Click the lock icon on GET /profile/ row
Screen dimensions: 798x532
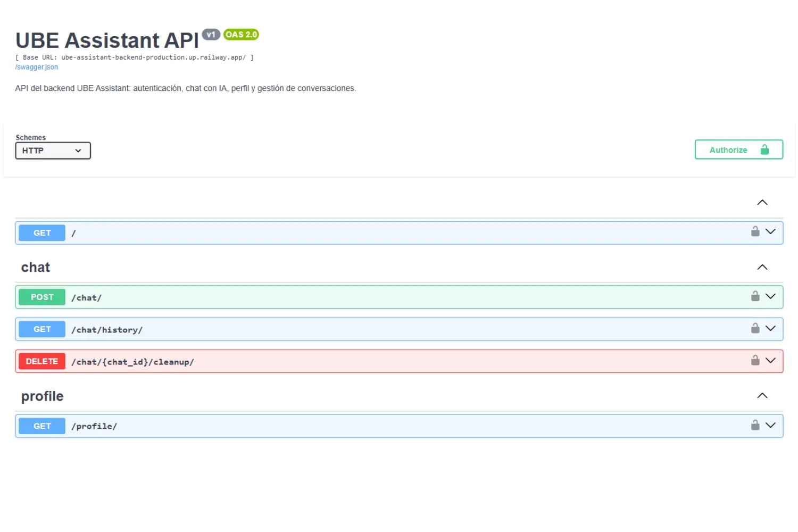(755, 425)
